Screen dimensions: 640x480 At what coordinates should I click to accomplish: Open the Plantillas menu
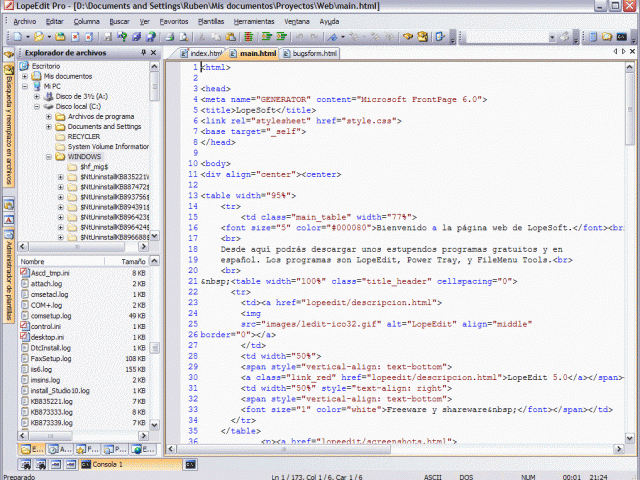[x=211, y=22]
